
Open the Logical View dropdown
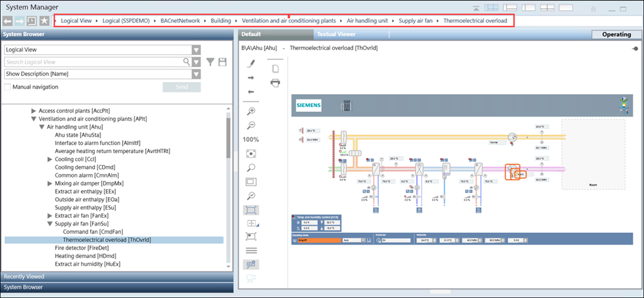tap(196, 49)
